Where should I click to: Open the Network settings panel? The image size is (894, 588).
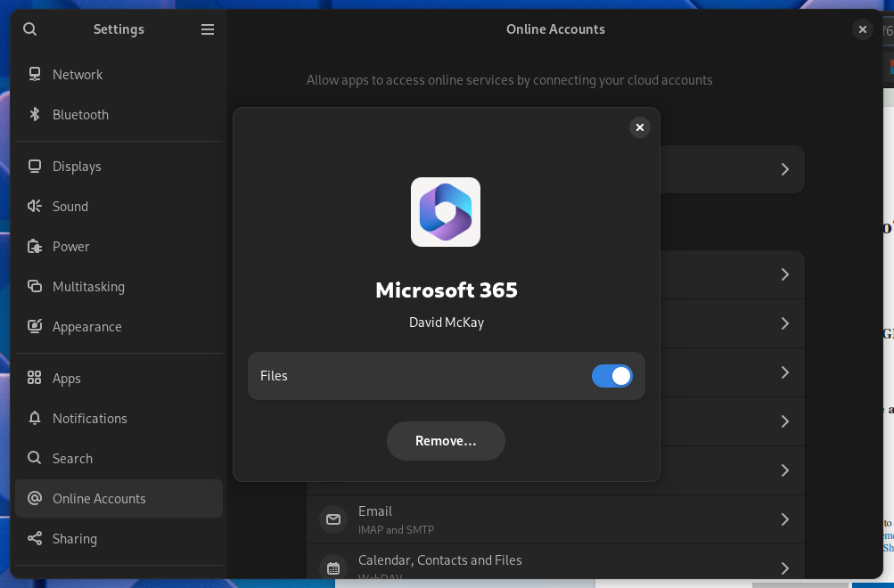coord(119,75)
